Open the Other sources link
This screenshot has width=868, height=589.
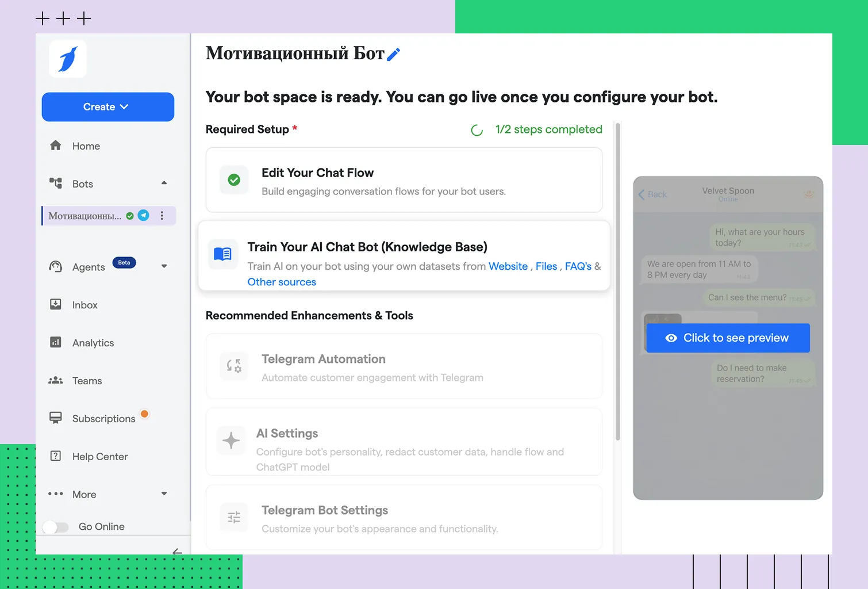coord(282,282)
